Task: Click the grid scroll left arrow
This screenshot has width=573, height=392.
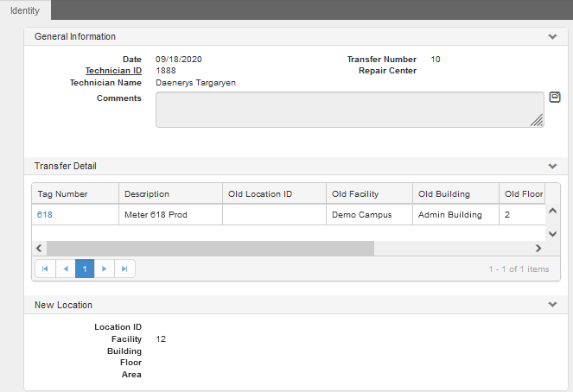Action: tap(39, 248)
